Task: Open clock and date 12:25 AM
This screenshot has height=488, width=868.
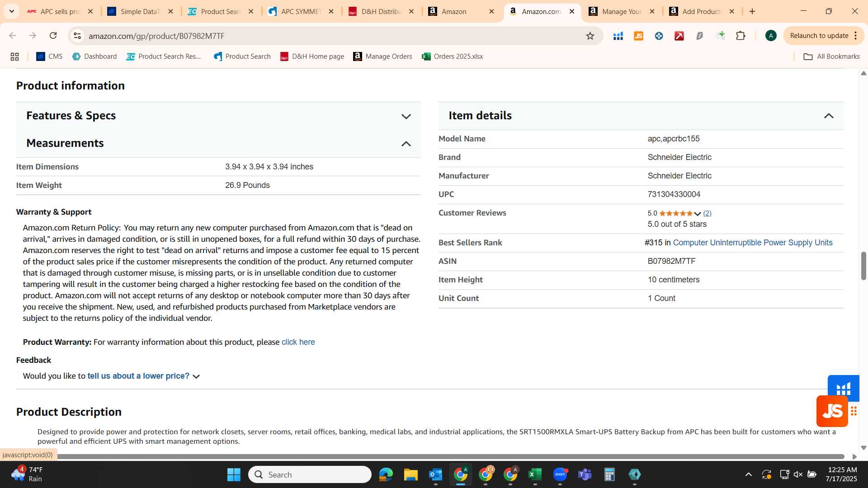Action: pos(841,474)
